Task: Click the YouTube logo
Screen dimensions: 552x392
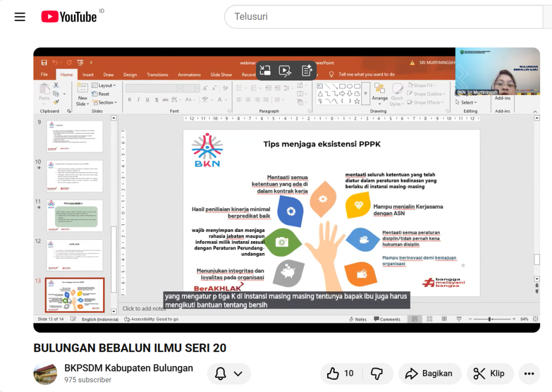Action: pos(69,17)
